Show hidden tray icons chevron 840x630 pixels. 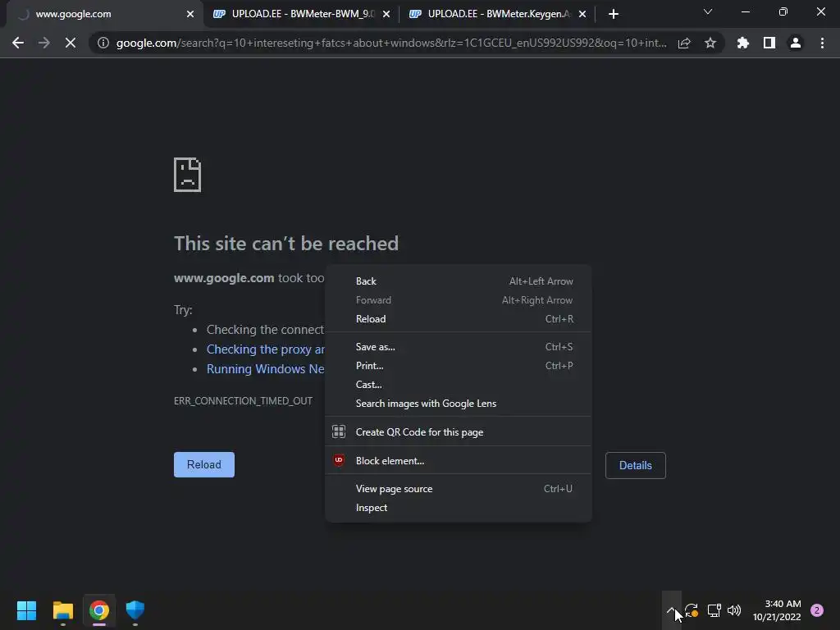pyautogui.click(x=671, y=610)
